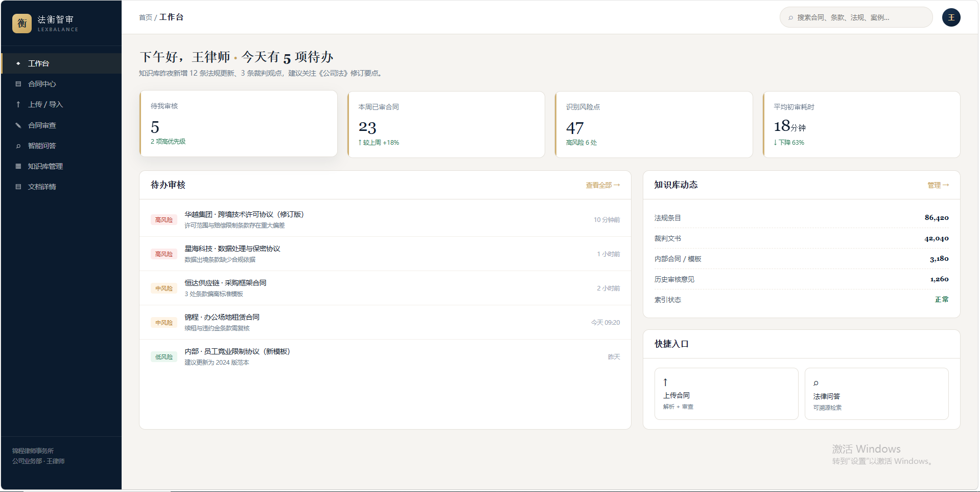
Task: Click the 管理 link in 知识库动态
Action: pyautogui.click(x=938, y=185)
